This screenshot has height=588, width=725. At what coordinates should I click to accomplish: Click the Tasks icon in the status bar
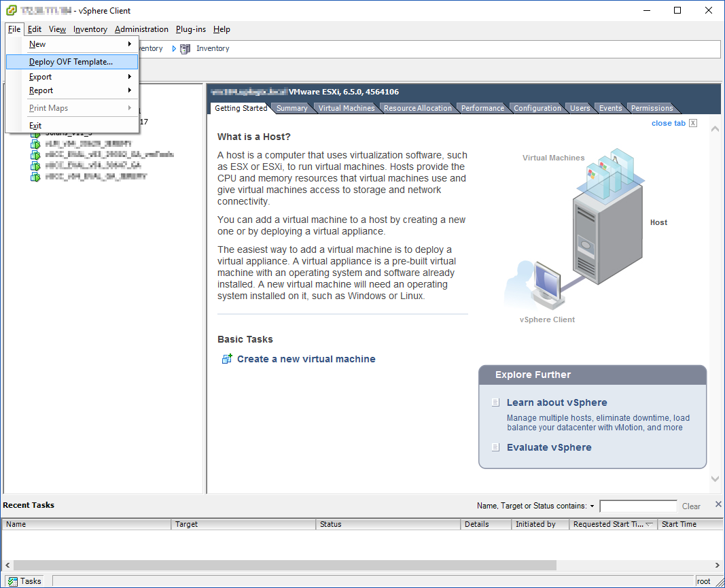coord(13,581)
